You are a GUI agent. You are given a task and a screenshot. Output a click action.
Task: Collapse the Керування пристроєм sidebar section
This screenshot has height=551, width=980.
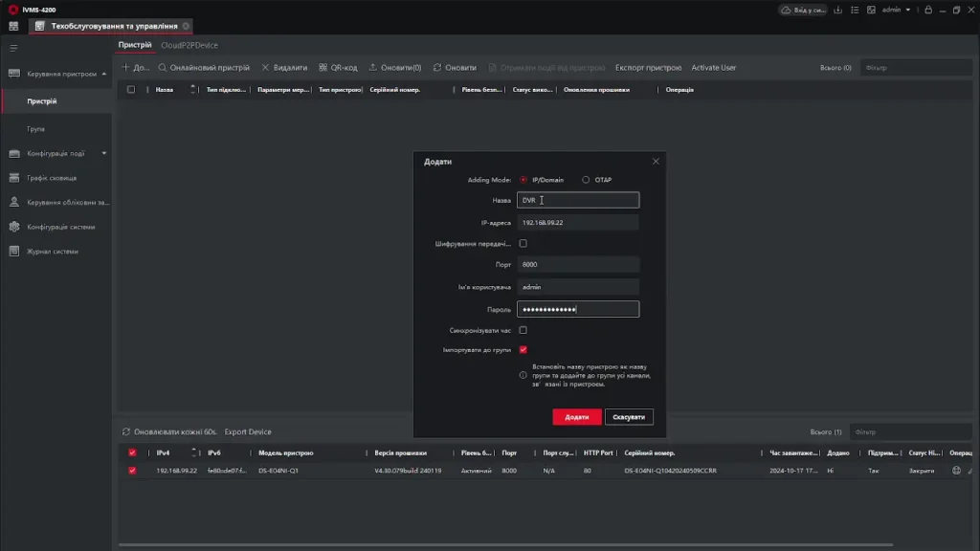coord(104,74)
